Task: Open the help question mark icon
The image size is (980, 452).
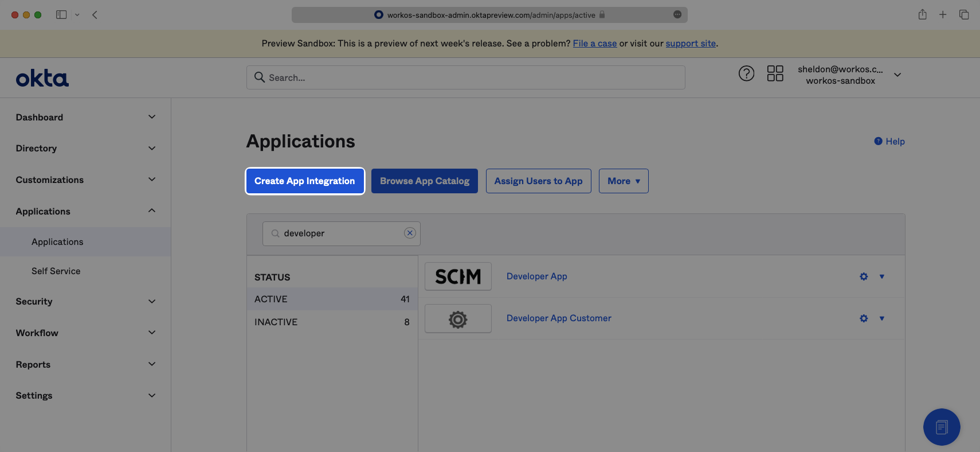Action: coord(746,73)
